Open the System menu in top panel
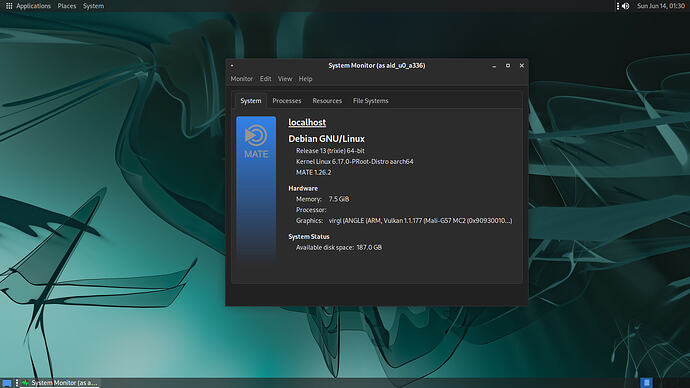 click(93, 6)
